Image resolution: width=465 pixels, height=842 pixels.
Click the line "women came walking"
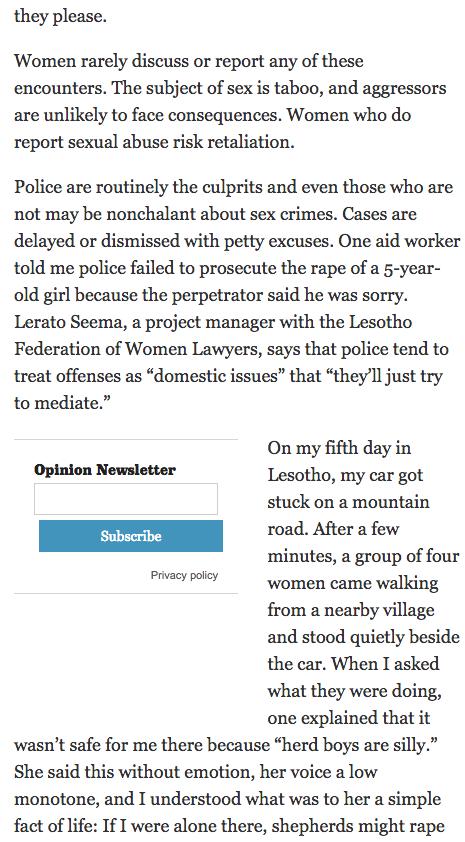tap(353, 583)
